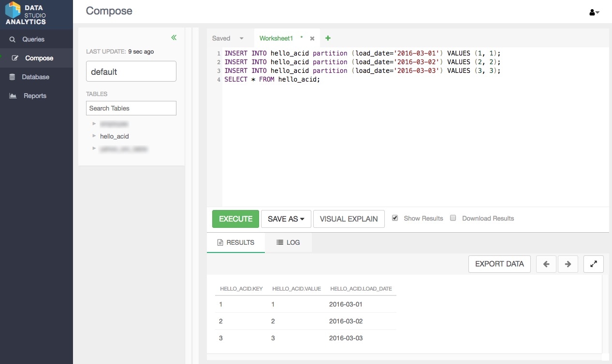Expand the first blurred table node
The height and width of the screenshot is (364, 612).
click(94, 123)
